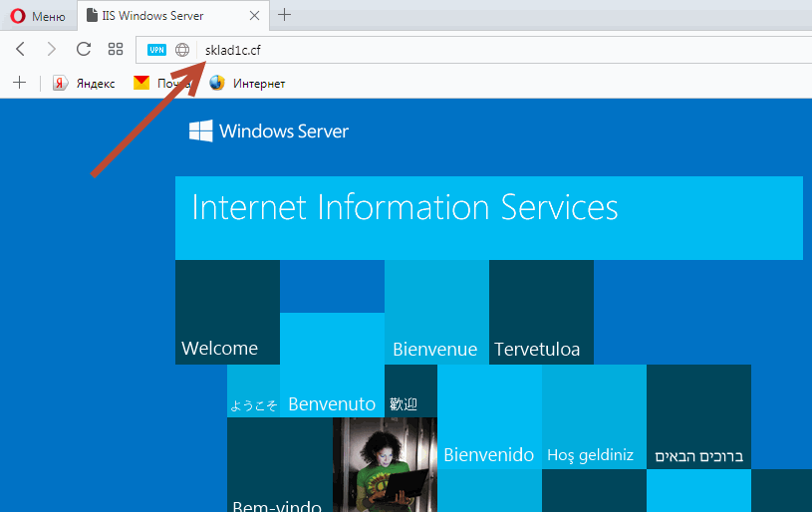The width and height of the screenshot is (812, 512).
Task: Open the Интернет bookmark
Action: point(247,83)
